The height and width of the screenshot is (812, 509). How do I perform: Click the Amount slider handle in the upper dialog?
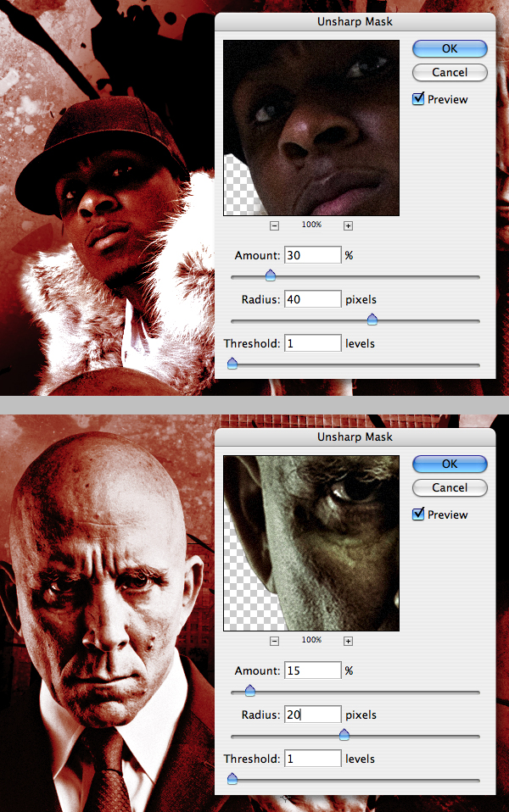coord(270,275)
